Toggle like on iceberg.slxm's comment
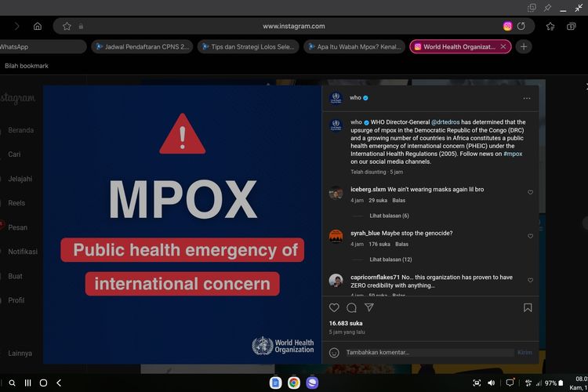The image size is (588, 392). pyautogui.click(x=530, y=192)
